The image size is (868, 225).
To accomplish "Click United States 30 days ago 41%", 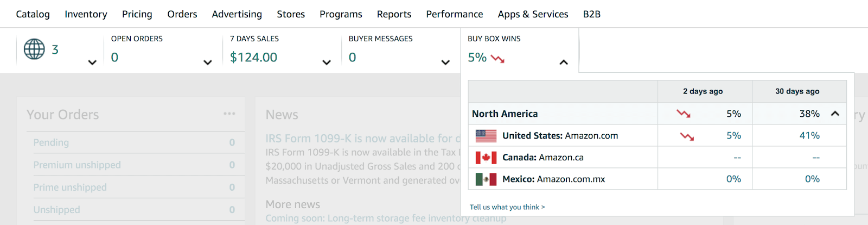I will pyautogui.click(x=809, y=135).
